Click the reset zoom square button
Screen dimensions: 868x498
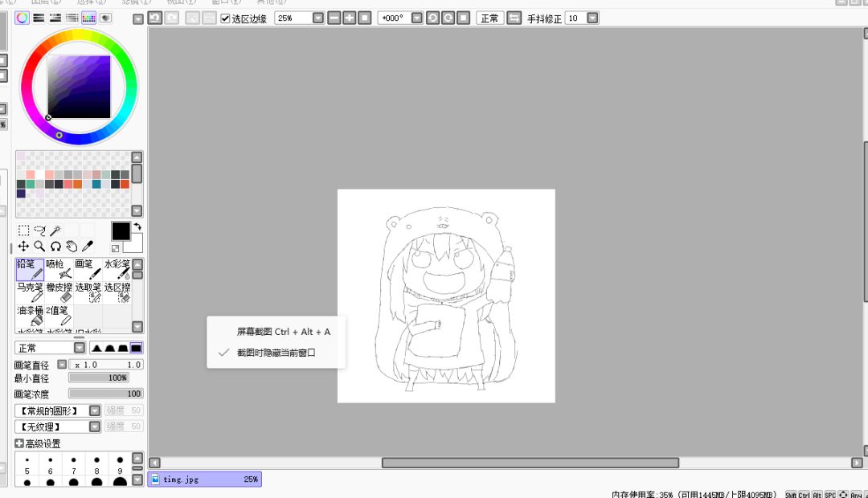click(364, 18)
